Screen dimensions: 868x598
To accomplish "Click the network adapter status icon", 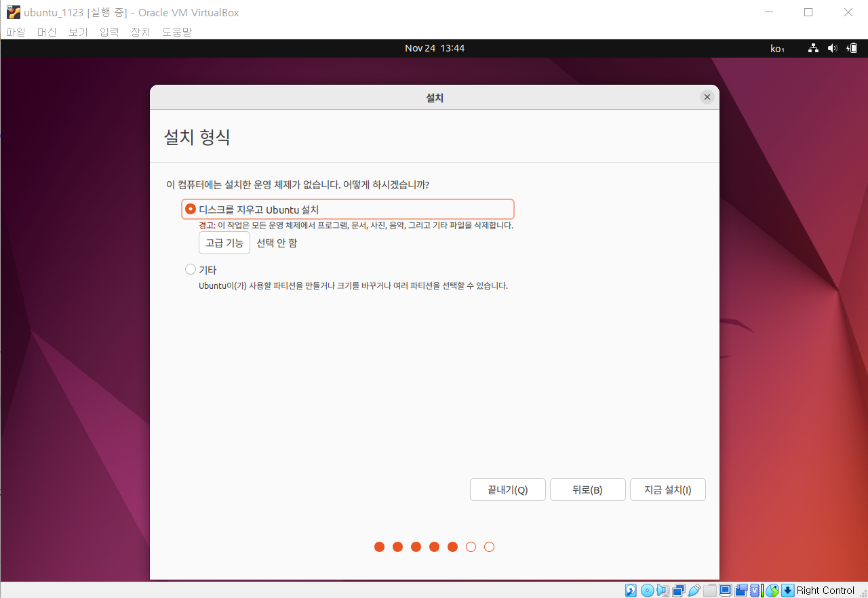I will point(679,591).
